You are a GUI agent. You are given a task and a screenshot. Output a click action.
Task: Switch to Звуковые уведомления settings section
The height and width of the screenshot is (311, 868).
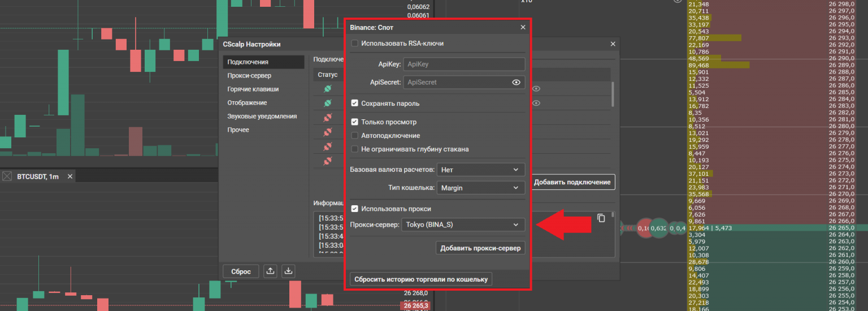tap(262, 116)
